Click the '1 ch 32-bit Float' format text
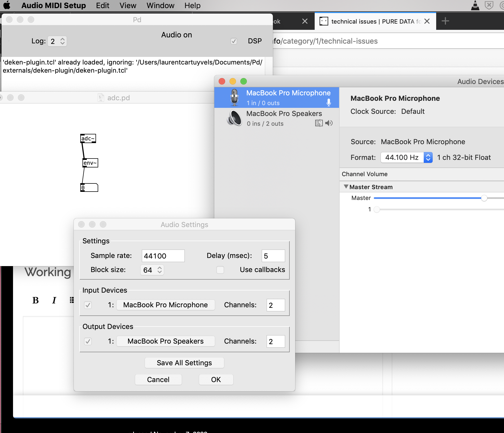This screenshot has height=433, width=504. pyautogui.click(x=464, y=157)
